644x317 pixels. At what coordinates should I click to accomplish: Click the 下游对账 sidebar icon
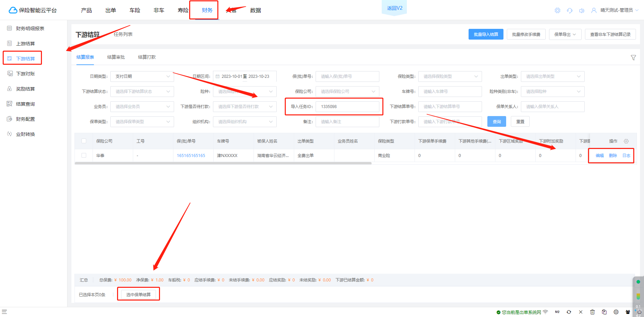[x=10, y=73]
